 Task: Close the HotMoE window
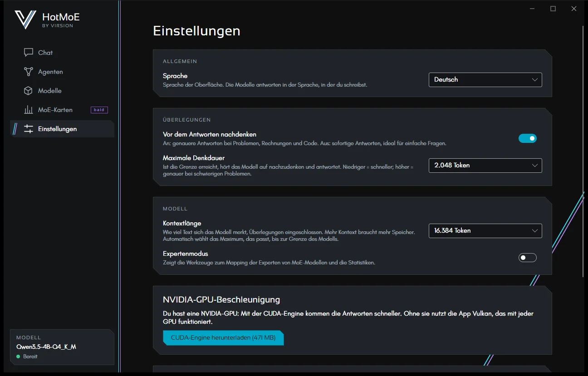574,9
